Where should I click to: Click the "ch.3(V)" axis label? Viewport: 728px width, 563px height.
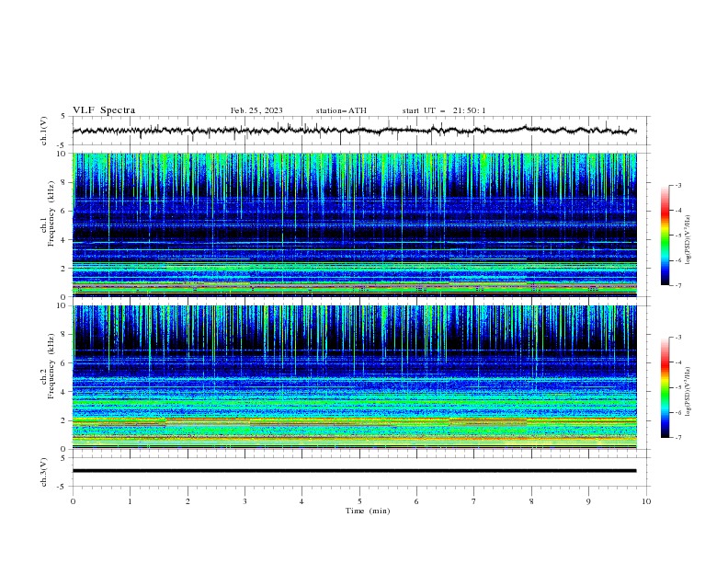click(44, 472)
